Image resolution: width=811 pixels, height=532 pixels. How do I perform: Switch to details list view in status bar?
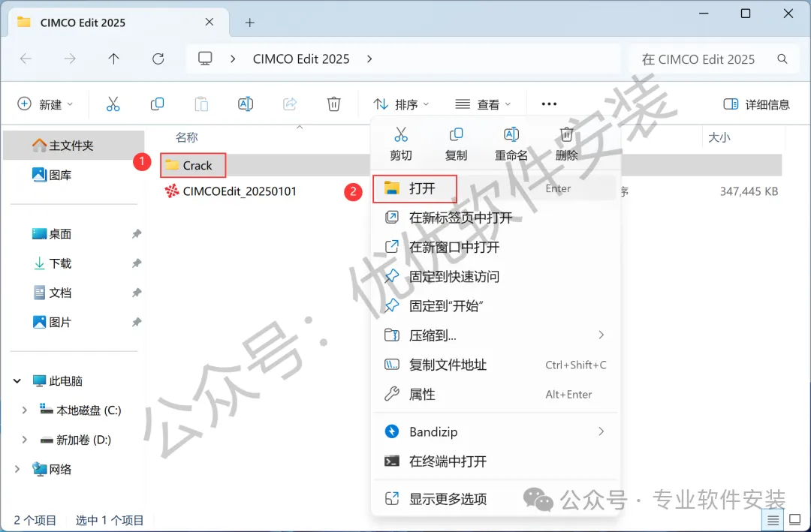(x=773, y=519)
